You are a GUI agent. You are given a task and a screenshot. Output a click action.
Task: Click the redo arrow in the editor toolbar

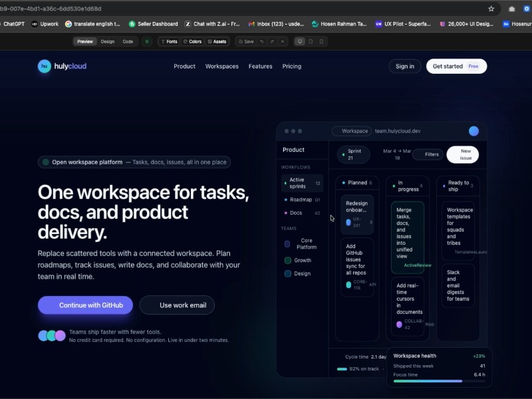point(272,41)
